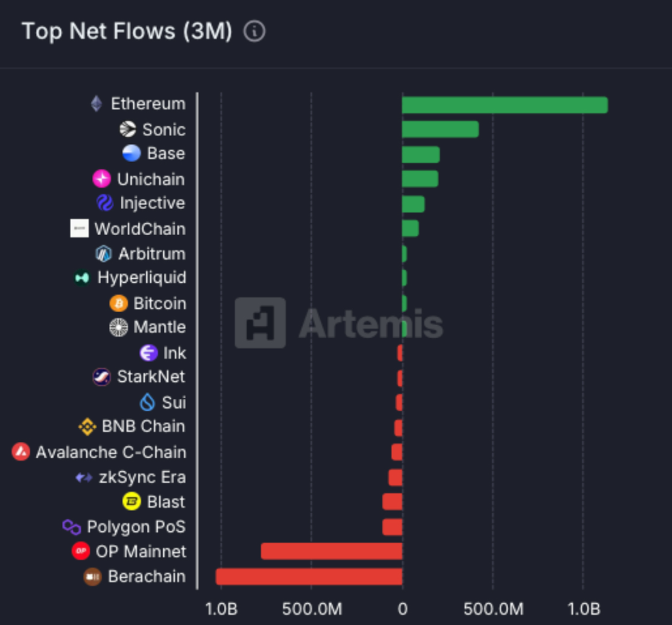Select the green Ethereum inflow bar
672x625 pixels.
504,105
